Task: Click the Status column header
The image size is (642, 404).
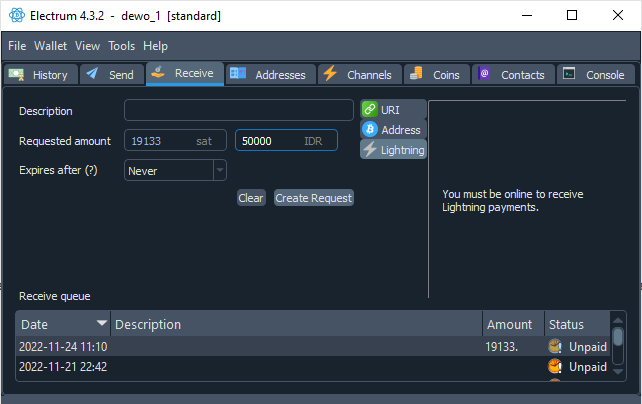Action: (577, 324)
